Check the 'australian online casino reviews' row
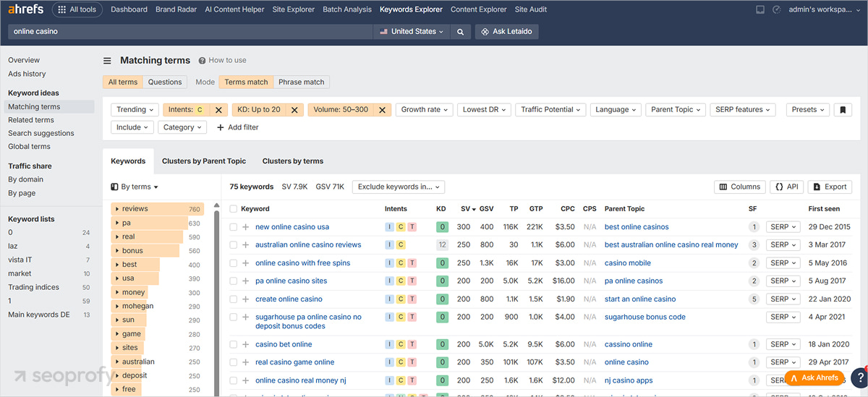This screenshot has width=868, height=397. tap(233, 245)
